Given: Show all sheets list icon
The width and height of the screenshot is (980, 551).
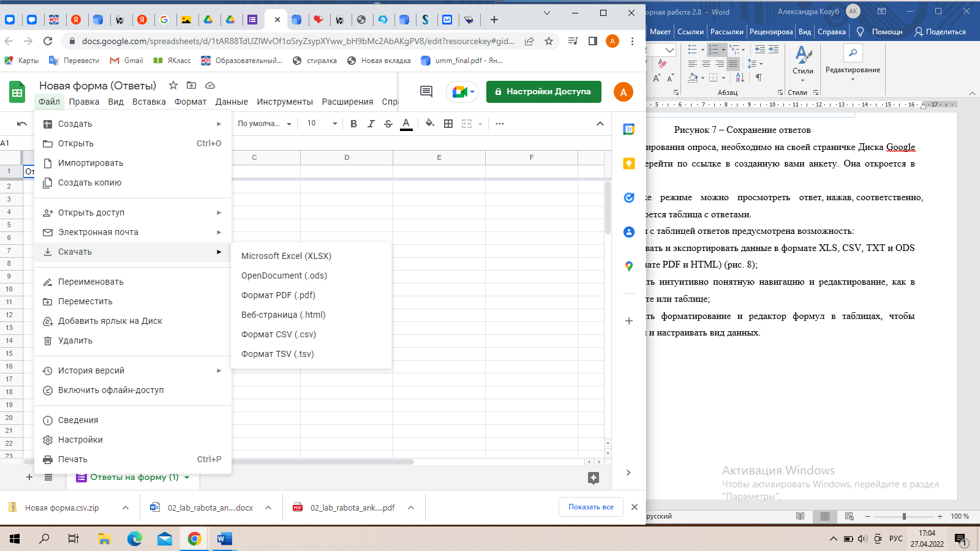Looking at the screenshot, I should click(x=48, y=477).
